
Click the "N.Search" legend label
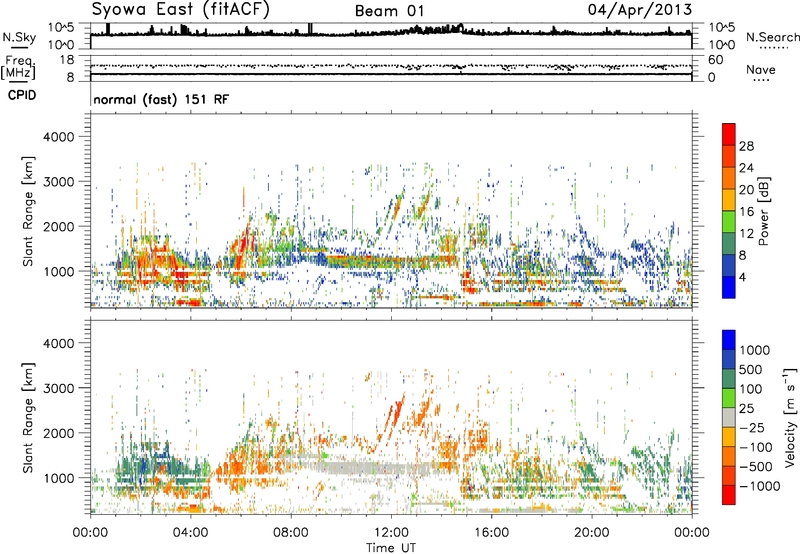coord(772,37)
